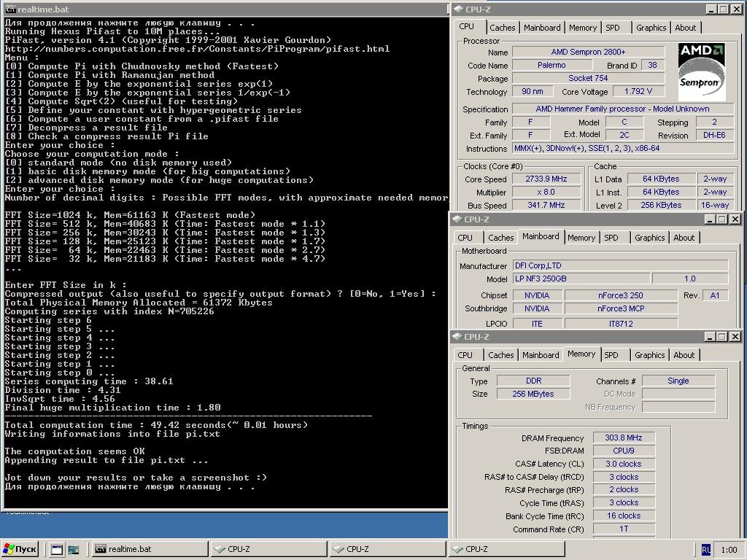Screen dimensions: 747x560
Task: Open Caches tab in top CPU-Z window
Action: [502, 28]
